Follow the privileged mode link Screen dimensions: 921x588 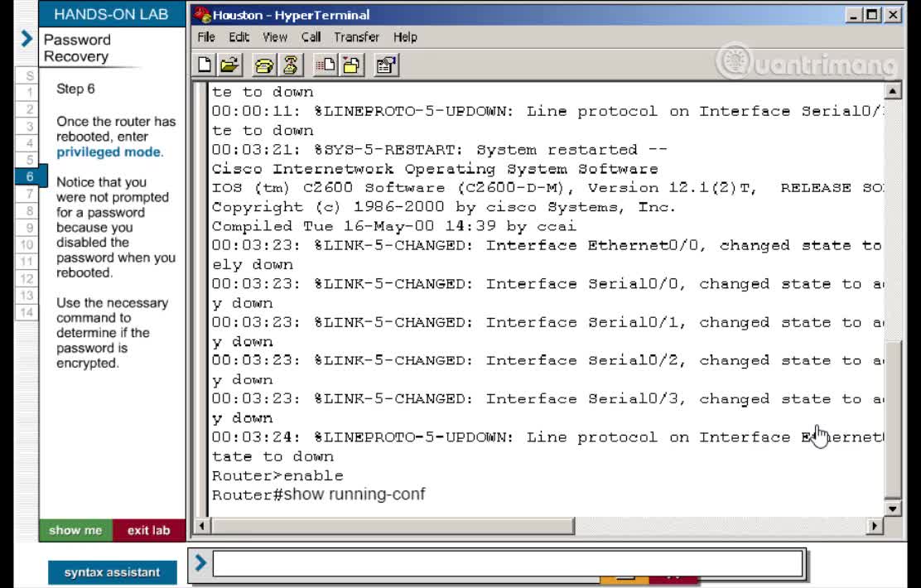tap(108, 152)
